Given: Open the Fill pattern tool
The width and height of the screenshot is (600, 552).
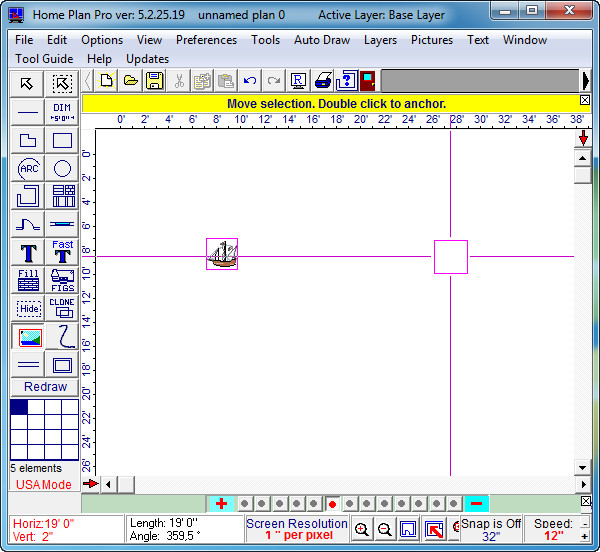Looking at the screenshot, I should (29, 280).
